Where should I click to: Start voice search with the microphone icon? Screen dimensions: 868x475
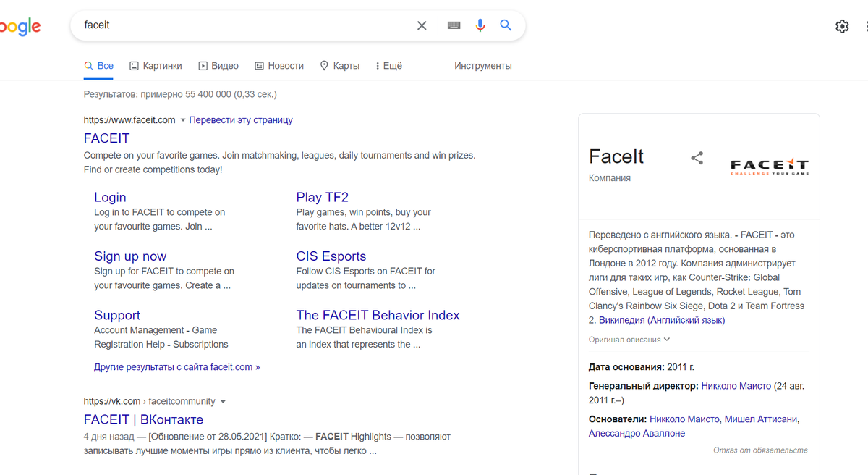pyautogui.click(x=480, y=25)
